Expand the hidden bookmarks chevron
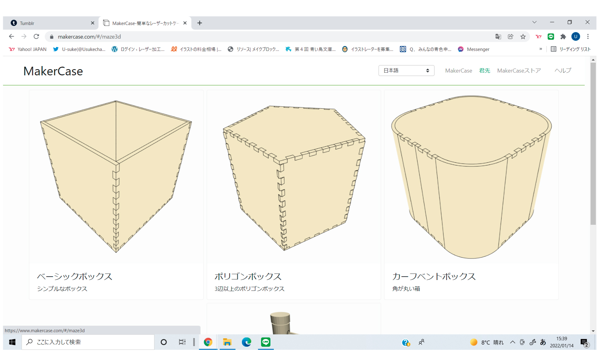The height and width of the screenshot is (364, 599). click(x=541, y=49)
